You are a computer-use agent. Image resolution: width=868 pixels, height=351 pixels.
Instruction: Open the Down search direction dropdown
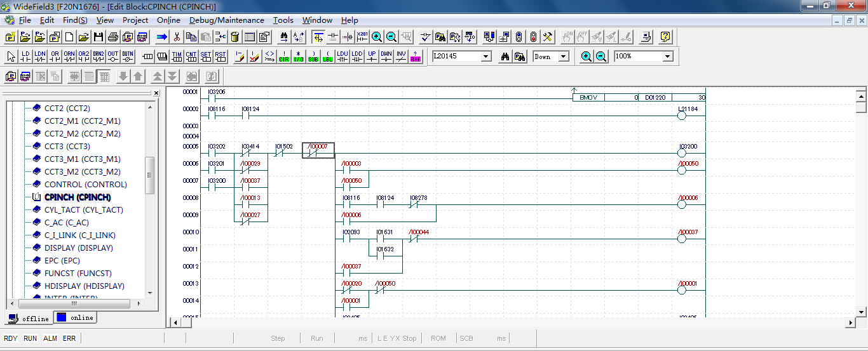coord(563,56)
